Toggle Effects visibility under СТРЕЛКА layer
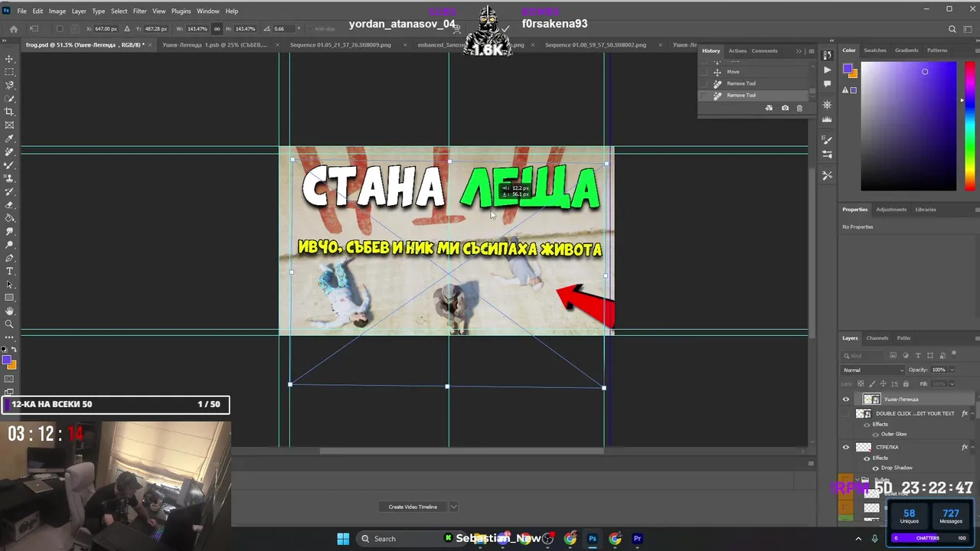 click(x=867, y=458)
